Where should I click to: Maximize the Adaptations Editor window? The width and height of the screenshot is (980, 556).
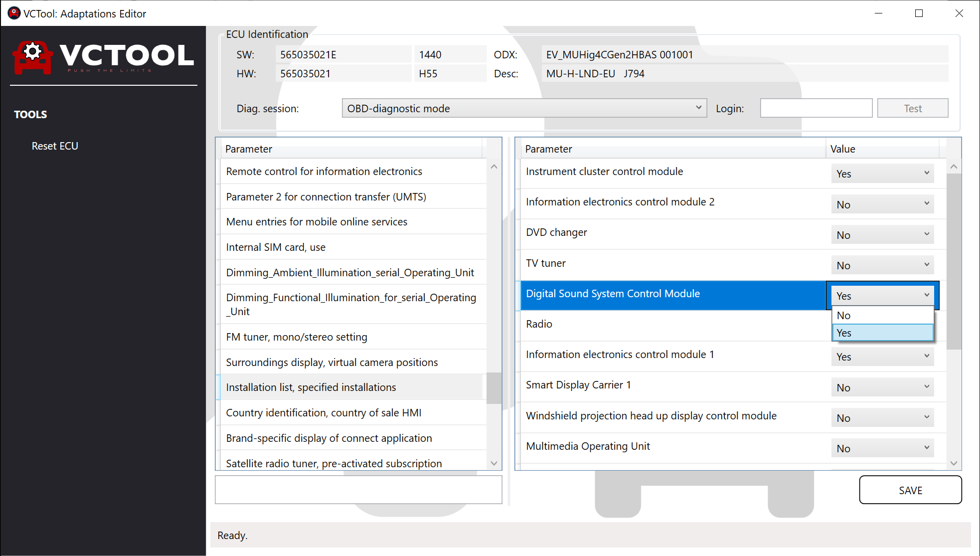point(919,13)
